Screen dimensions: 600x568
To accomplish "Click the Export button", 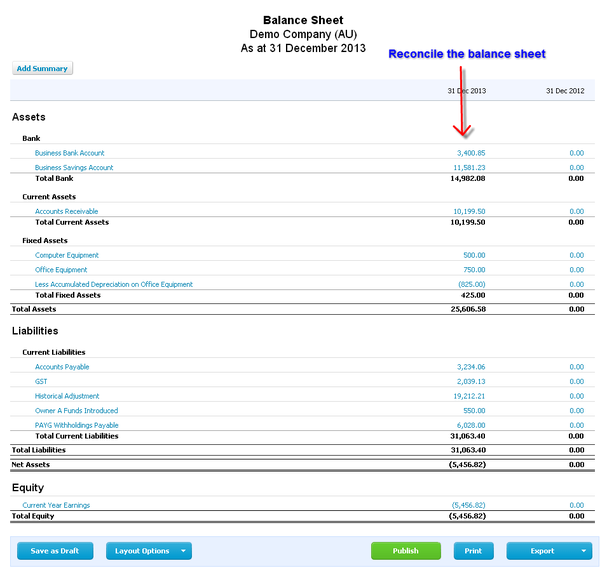I will pos(542,551).
